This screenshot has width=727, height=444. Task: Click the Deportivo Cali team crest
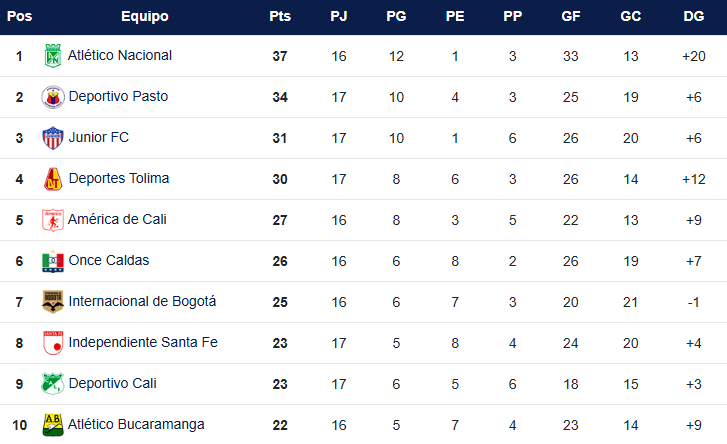[52, 384]
